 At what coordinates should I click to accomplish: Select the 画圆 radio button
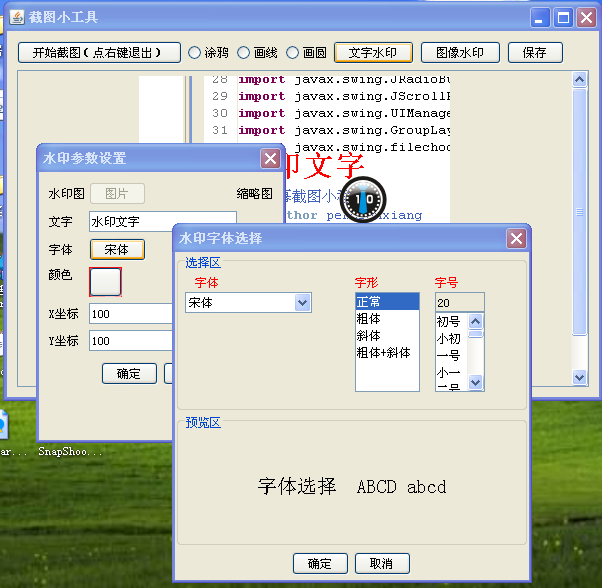(x=293, y=53)
